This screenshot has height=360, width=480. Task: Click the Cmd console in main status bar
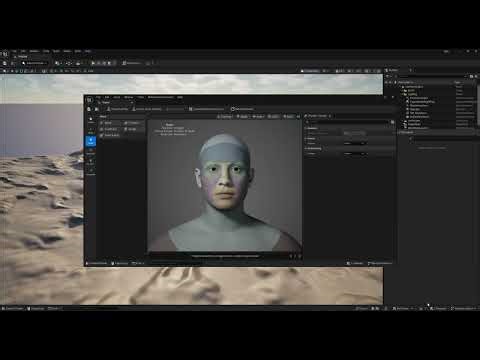pyautogui.click(x=55, y=308)
